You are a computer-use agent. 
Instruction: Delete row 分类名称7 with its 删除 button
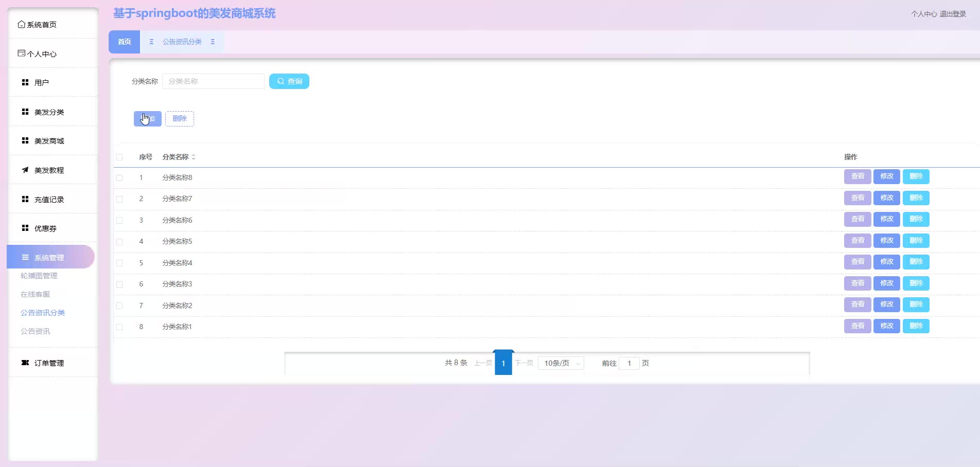click(916, 198)
